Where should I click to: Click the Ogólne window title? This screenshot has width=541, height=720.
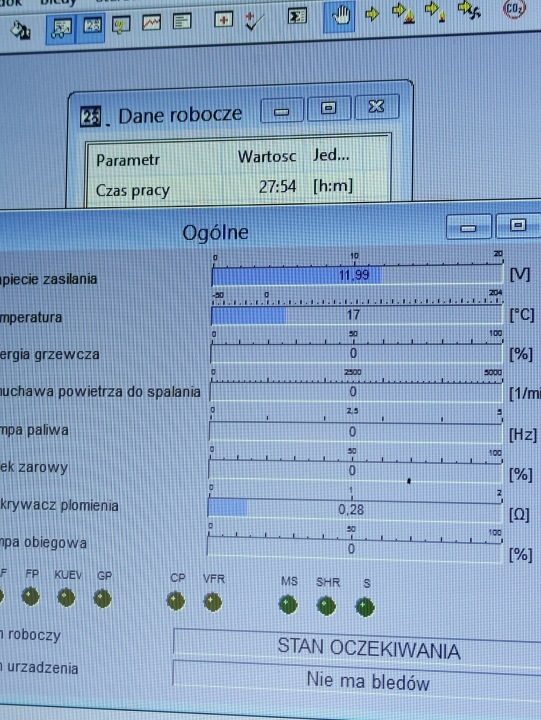215,233
